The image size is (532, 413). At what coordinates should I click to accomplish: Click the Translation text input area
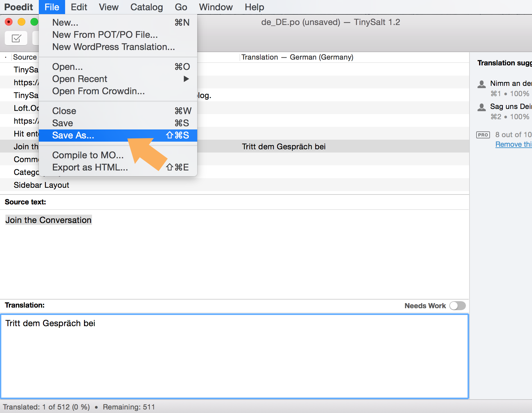click(x=234, y=356)
